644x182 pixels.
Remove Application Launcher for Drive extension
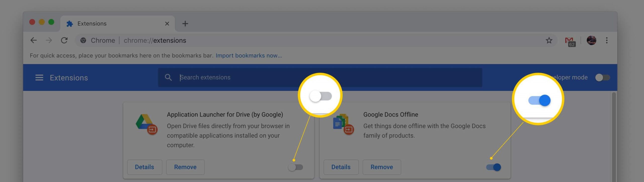[x=185, y=167]
